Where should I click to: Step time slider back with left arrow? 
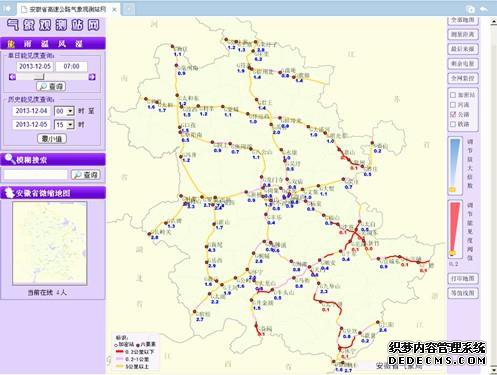tap(13, 77)
